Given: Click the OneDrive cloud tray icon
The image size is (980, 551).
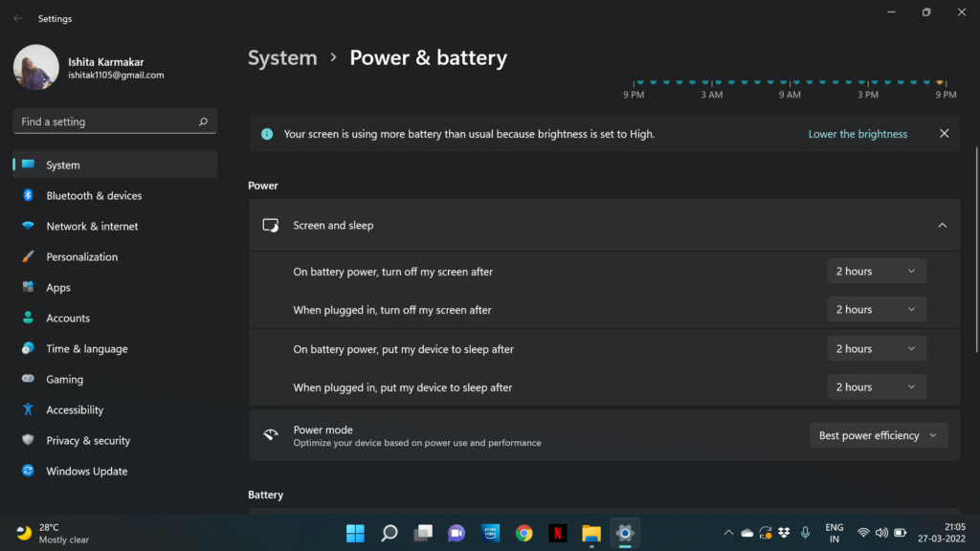Looking at the screenshot, I should point(746,533).
